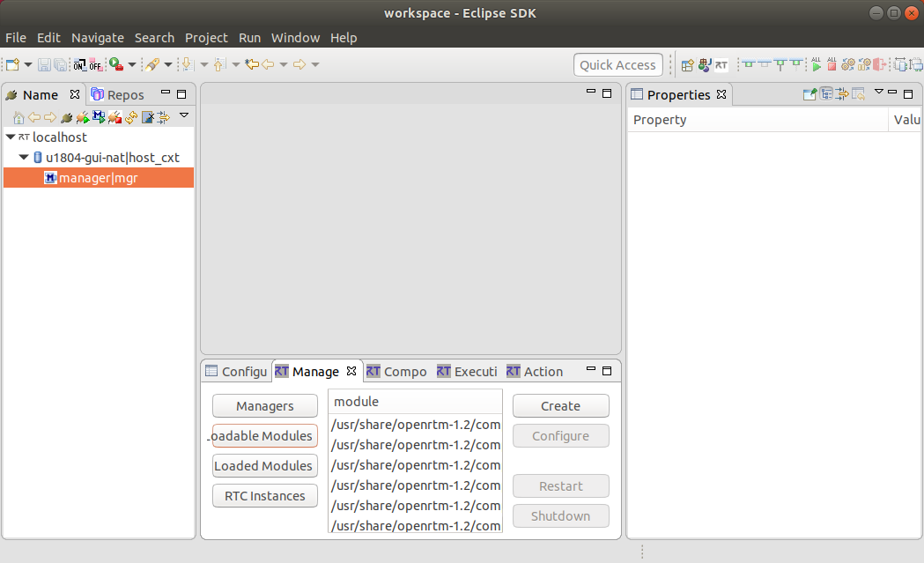Viewport: 924px width, 563px height.
Task: Stop All components with the red ALL icon
Action: point(832,64)
